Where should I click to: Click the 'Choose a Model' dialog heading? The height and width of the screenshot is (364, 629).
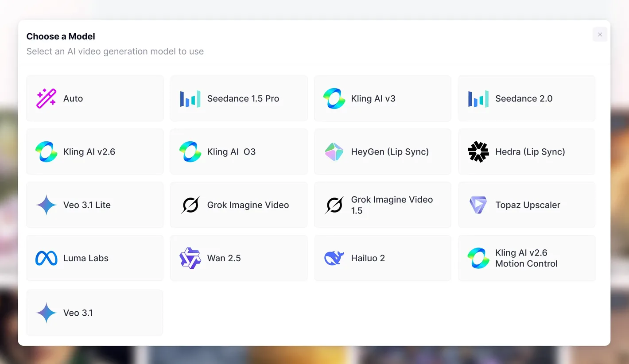61,36
